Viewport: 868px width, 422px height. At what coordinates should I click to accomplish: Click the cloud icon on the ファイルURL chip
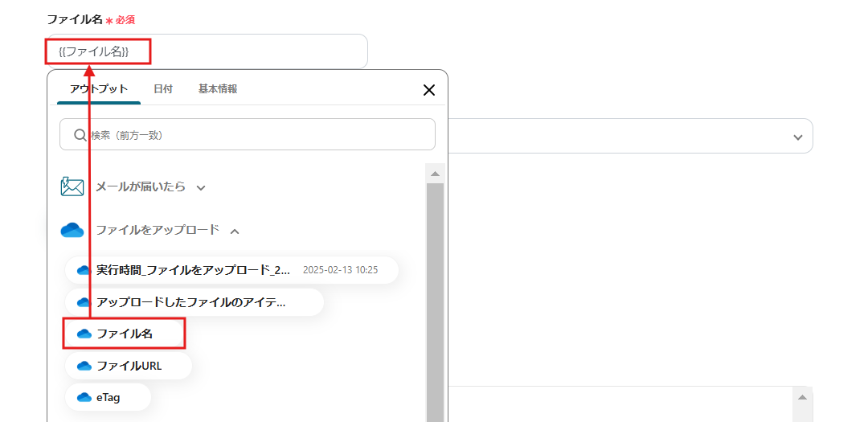click(84, 366)
